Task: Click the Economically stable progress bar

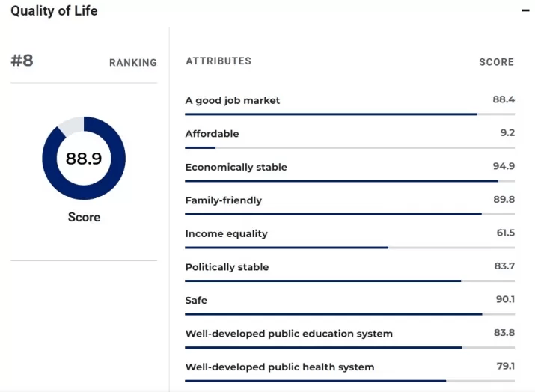Action: point(349,181)
